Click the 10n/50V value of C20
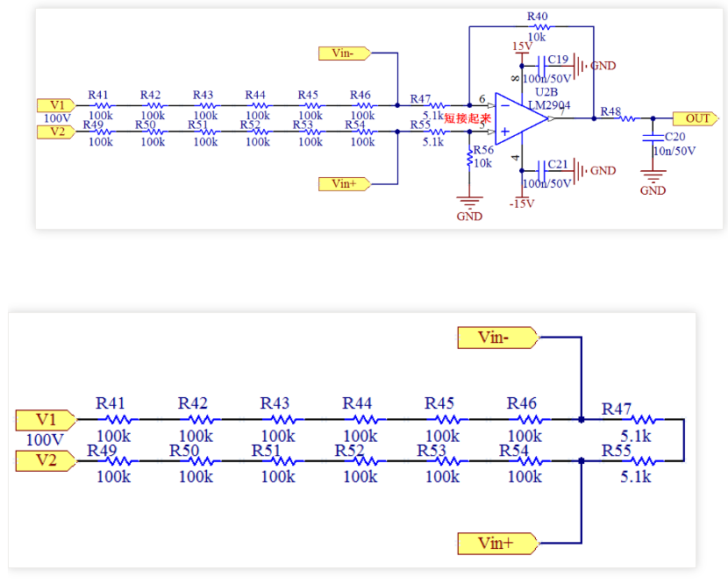Image resolution: width=728 pixels, height=584 pixels. click(674, 151)
